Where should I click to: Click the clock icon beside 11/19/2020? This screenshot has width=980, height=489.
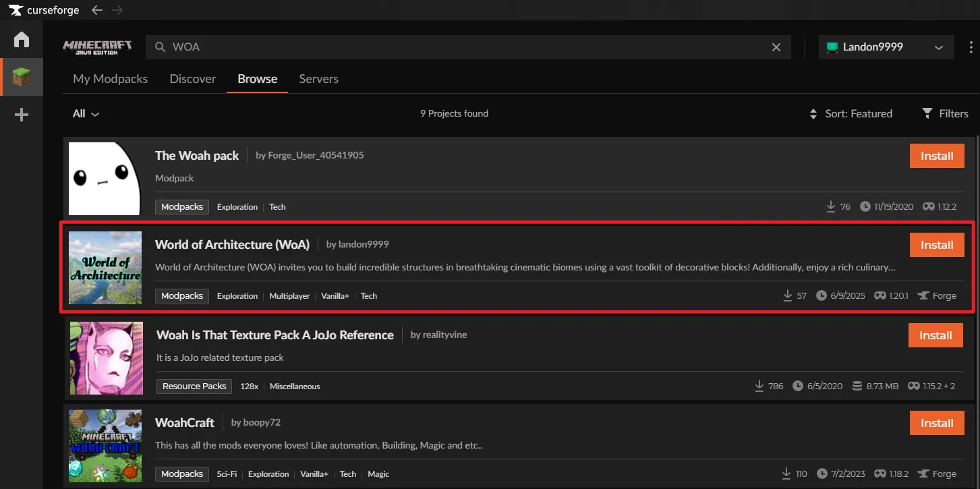point(865,206)
